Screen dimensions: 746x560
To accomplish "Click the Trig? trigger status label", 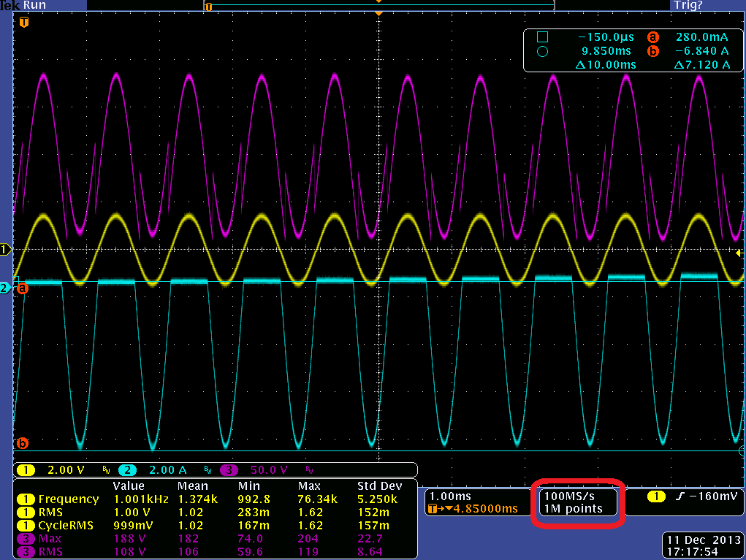I will click(x=688, y=5).
